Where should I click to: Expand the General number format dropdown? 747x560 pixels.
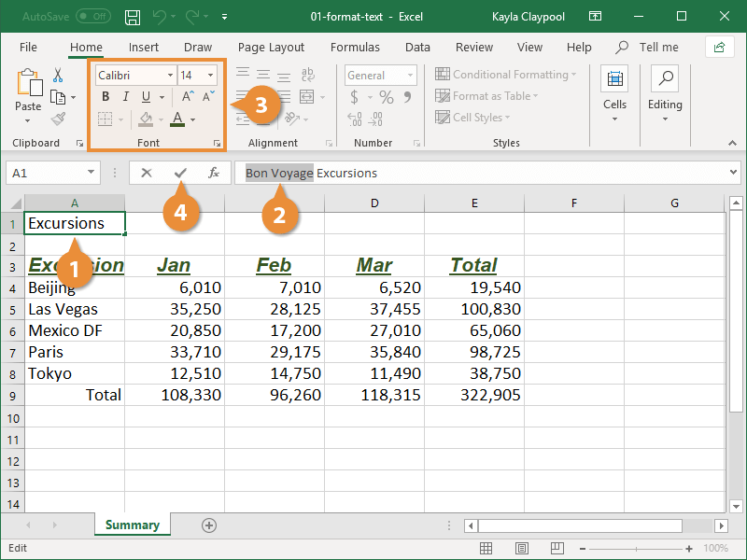(x=380, y=76)
